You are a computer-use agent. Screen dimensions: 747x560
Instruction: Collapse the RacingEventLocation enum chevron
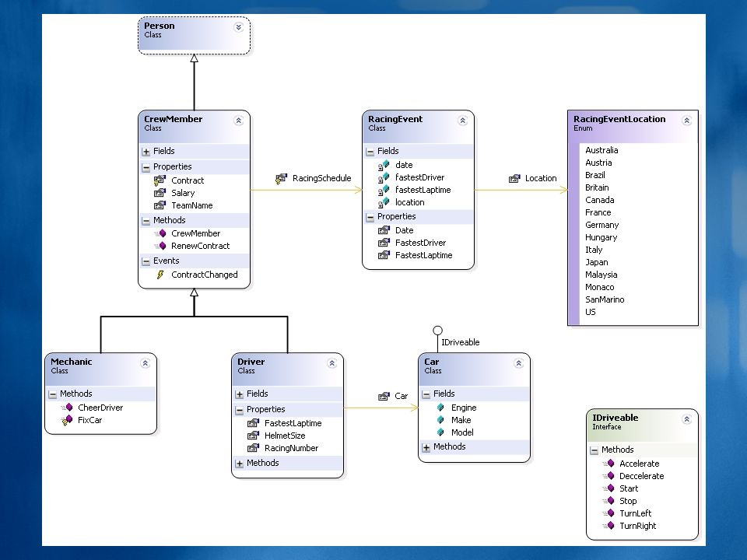(686, 121)
